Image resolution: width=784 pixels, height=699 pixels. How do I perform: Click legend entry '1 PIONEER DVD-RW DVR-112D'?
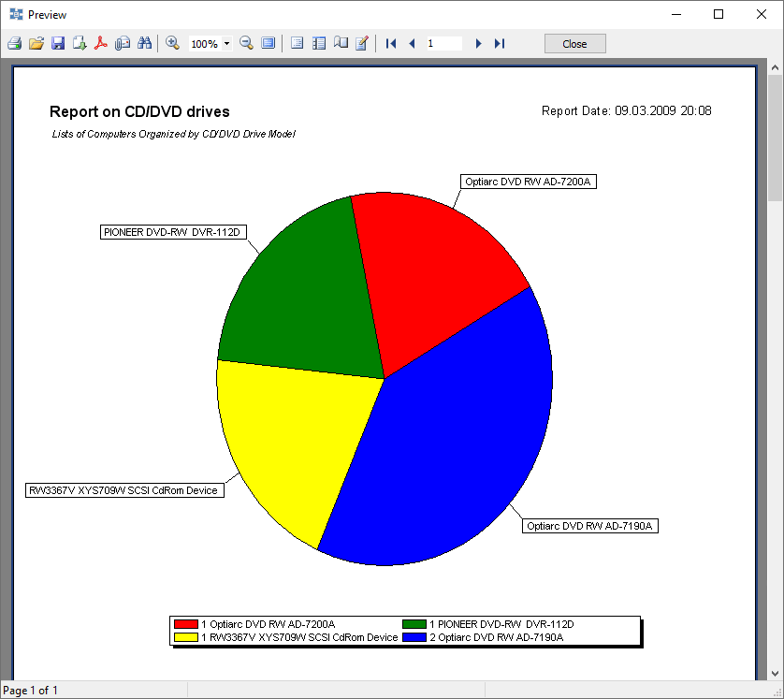(501, 624)
